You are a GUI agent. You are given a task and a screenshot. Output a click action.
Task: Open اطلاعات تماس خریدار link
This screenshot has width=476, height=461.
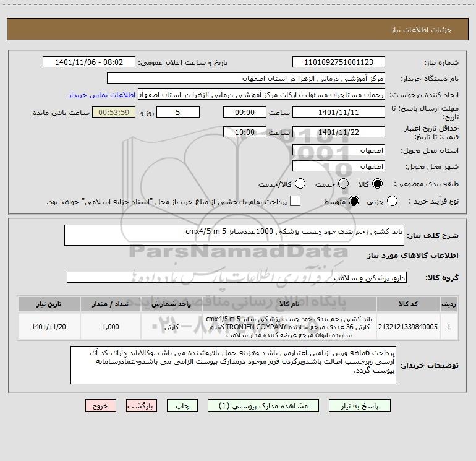coord(102,95)
